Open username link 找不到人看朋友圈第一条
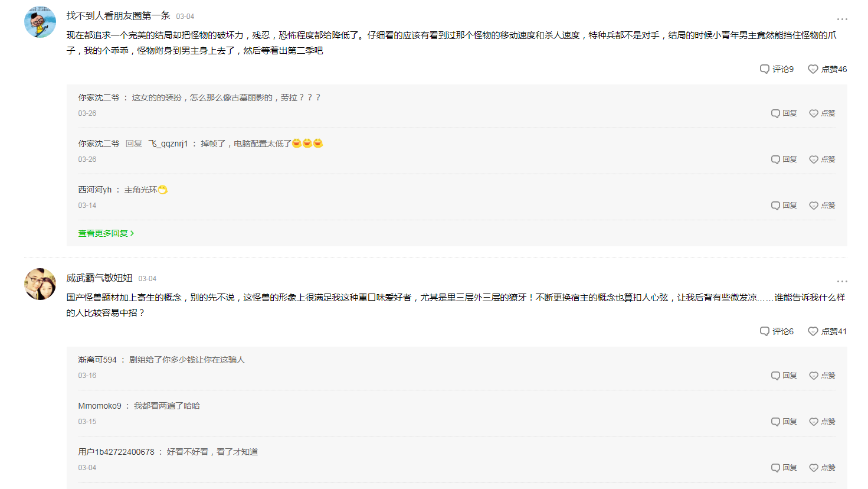 (118, 16)
